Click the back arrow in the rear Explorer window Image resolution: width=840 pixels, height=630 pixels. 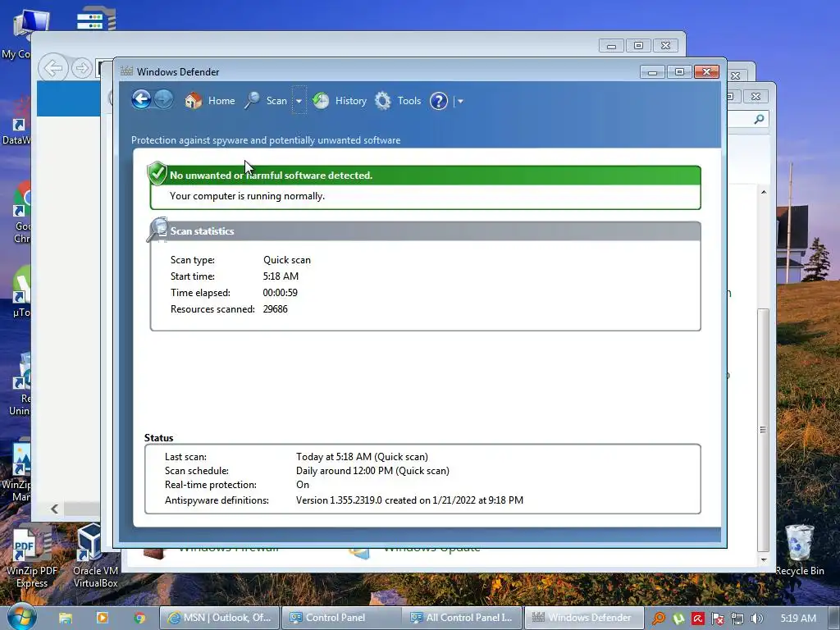[x=53, y=68]
